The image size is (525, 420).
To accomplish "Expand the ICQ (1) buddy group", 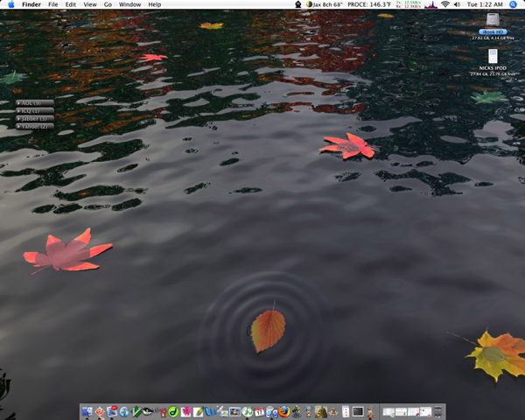I will click(x=35, y=111).
